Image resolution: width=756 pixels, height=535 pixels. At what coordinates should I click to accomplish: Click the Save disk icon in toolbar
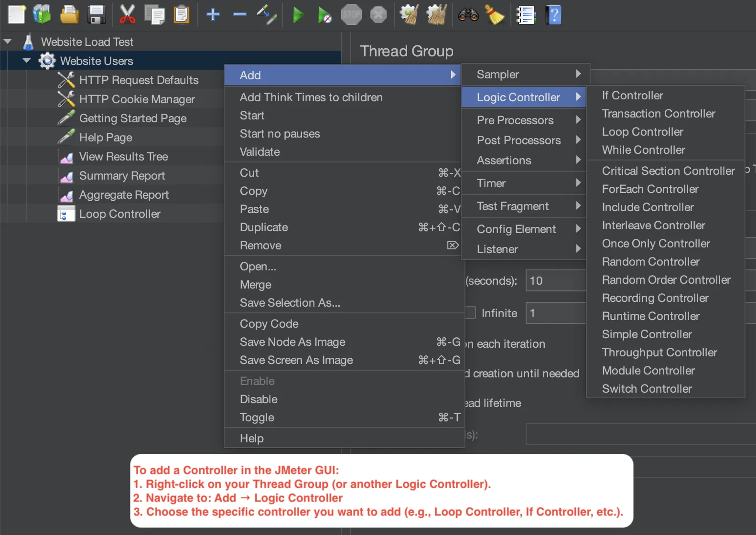(97, 15)
